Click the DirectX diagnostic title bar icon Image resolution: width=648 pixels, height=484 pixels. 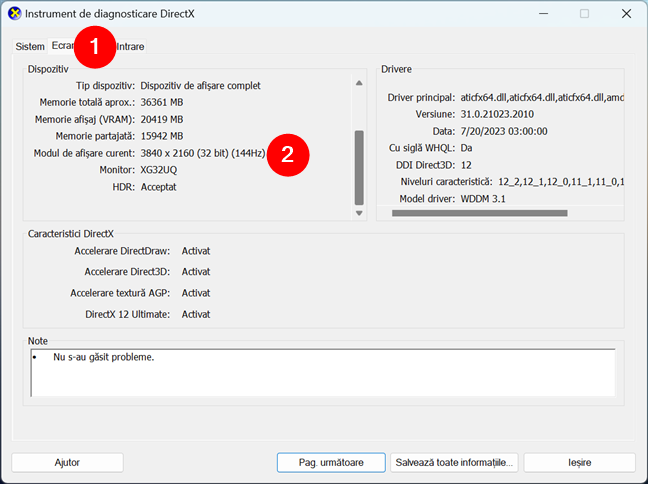15,14
